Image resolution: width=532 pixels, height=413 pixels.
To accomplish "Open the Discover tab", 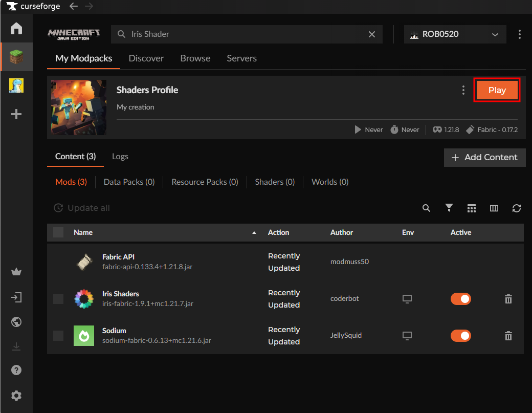I will pyautogui.click(x=146, y=58).
